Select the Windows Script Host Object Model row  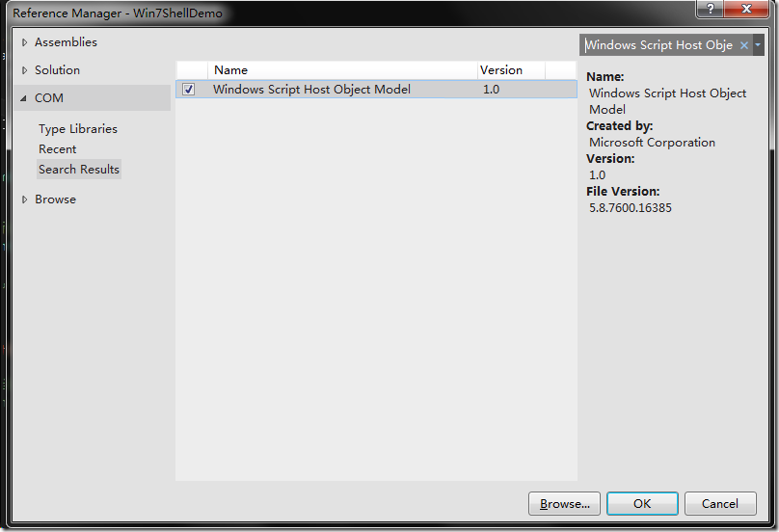376,90
